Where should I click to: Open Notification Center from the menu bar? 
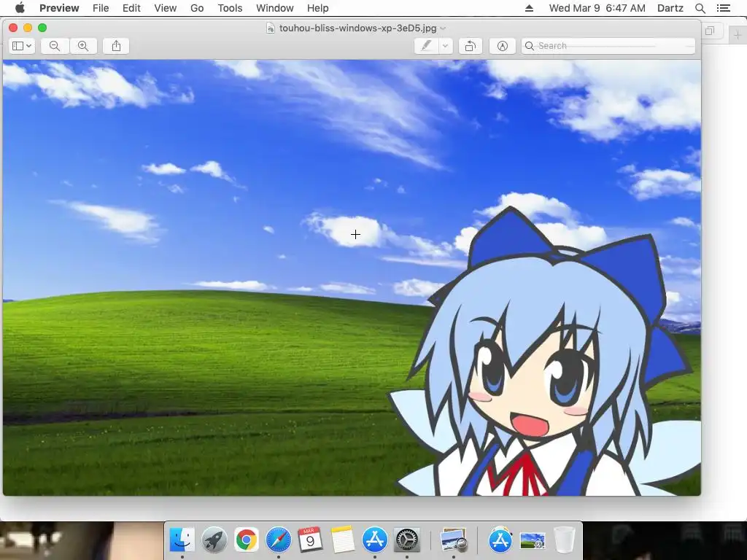(x=723, y=8)
